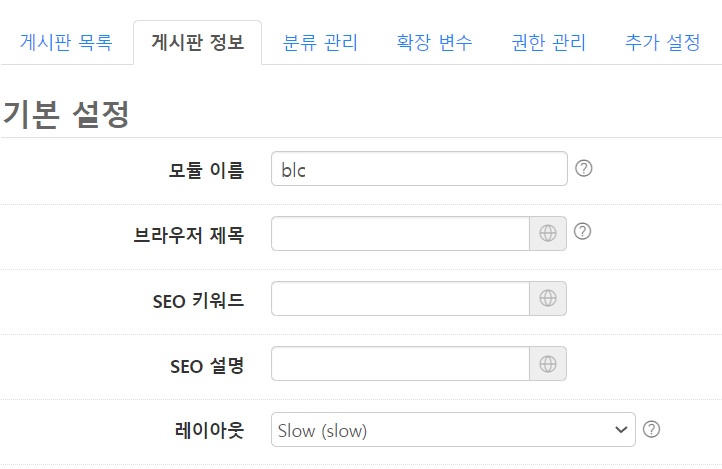The height and width of the screenshot is (469, 722).
Task: Click the 모듈 이름 field containing blc
Action: click(418, 169)
